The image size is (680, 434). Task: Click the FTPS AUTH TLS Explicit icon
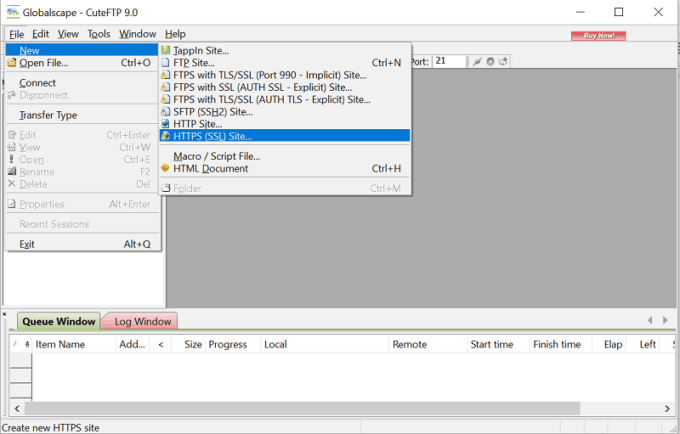tap(165, 100)
